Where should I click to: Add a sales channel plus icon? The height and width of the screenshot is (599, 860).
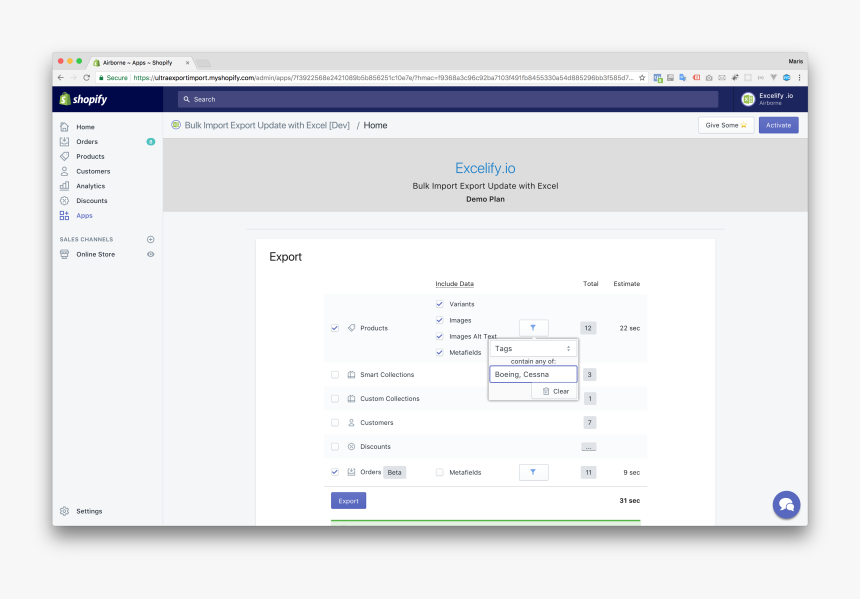pos(151,239)
